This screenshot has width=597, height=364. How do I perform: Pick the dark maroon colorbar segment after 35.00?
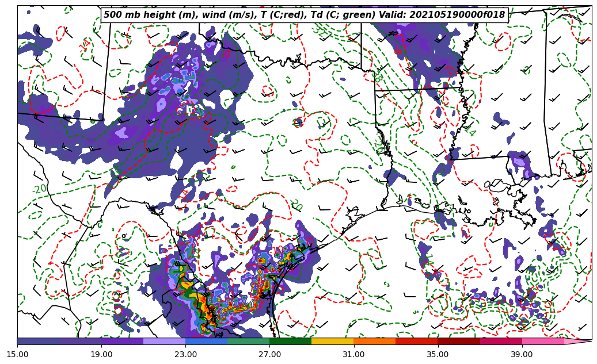(458, 341)
